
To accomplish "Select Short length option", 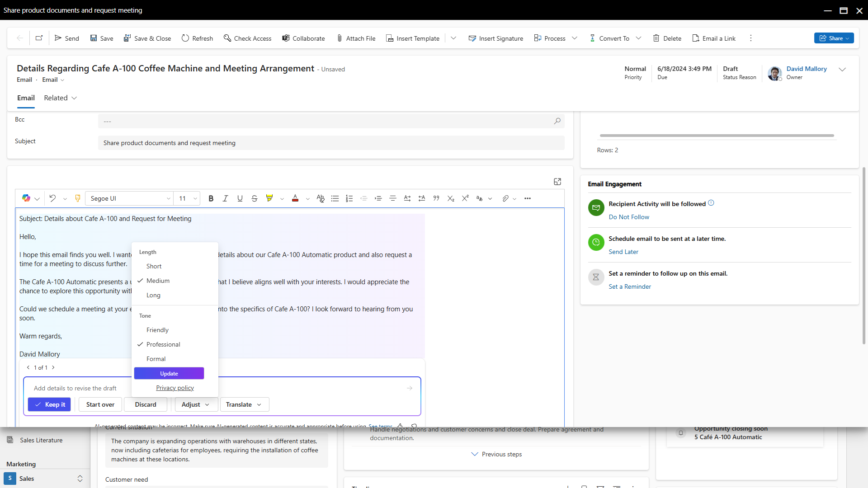I will tap(154, 266).
